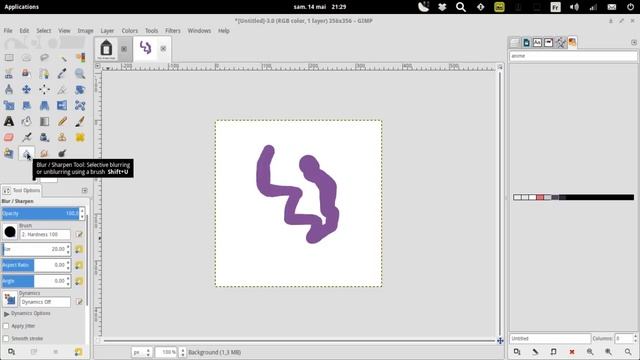Select the Dodge / Burn tool
Screen dimensions: 640x360
(62, 153)
